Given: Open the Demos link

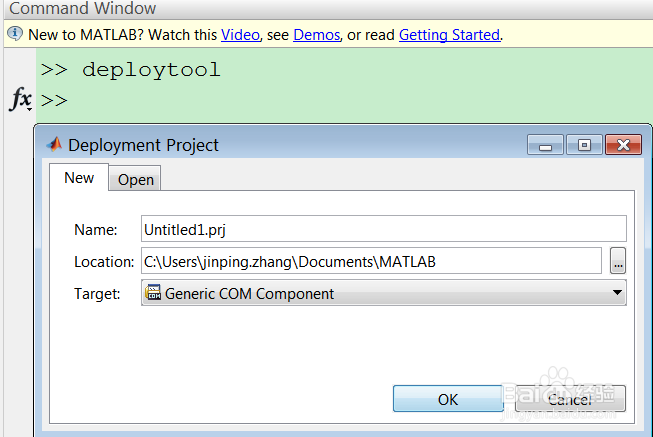Looking at the screenshot, I should pyautogui.click(x=317, y=35).
